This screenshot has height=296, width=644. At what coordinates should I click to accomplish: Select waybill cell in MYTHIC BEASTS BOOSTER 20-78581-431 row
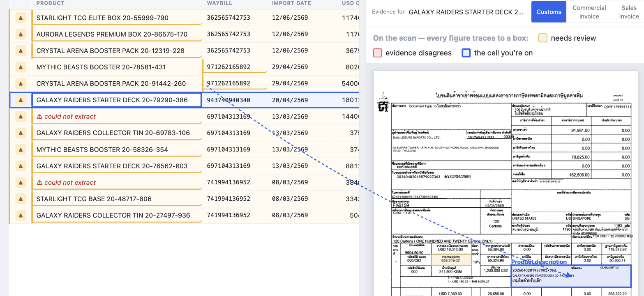(x=235, y=67)
